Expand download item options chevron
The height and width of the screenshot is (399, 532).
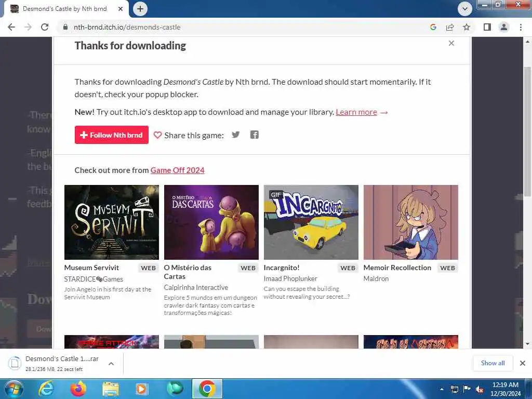pos(111,363)
